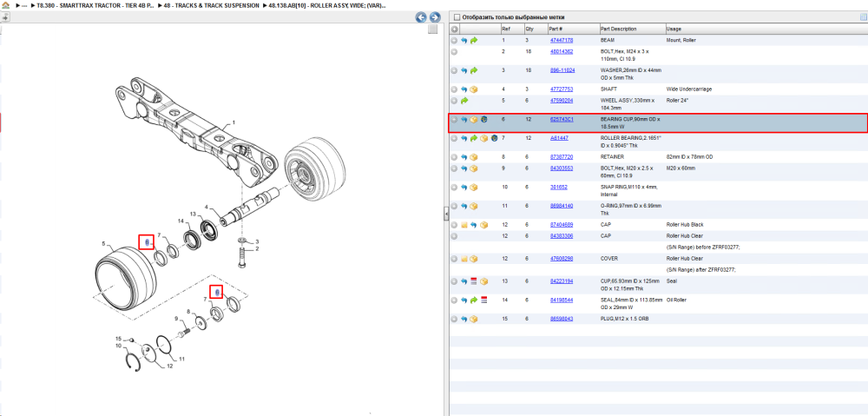
Task: Click the green arrow icon in WASHER row
Action: tap(474, 70)
